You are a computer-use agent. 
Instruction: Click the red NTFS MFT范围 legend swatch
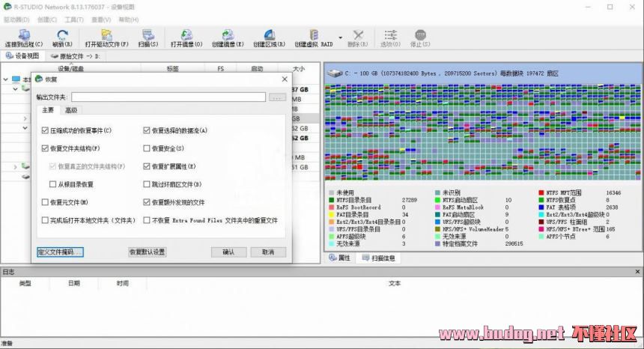[541, 192]
